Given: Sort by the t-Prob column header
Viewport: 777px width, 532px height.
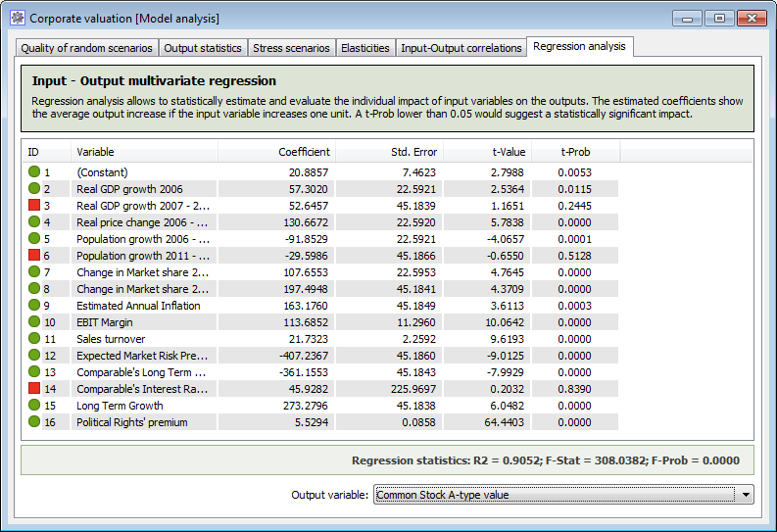Looking at the screenshot, I should coord(576,152).
